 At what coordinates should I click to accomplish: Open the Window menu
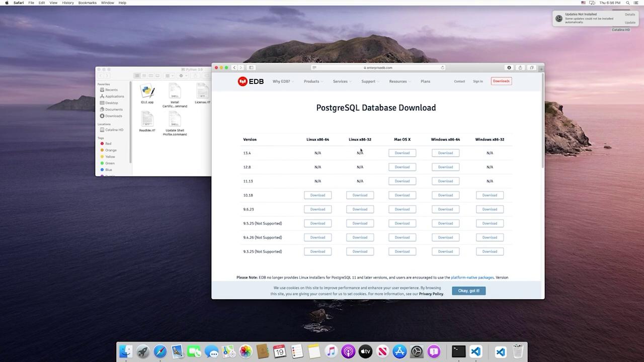pyautogui.click(x=107, y=3)
